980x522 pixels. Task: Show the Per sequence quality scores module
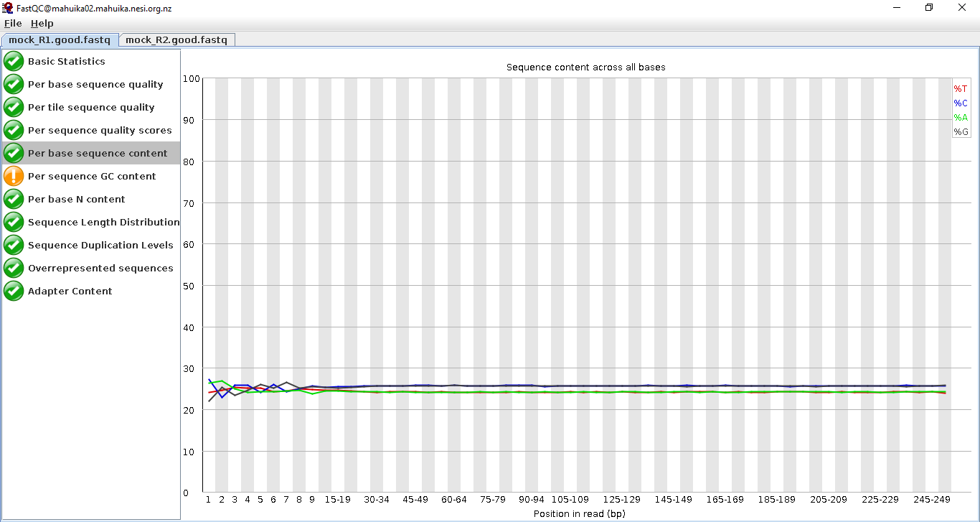[x=100, y=130]
